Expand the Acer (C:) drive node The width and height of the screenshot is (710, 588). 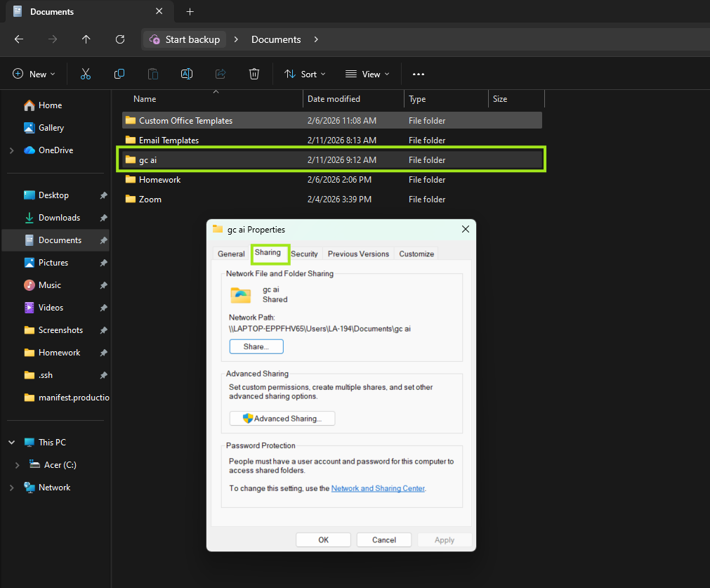(x=18, y=465)
